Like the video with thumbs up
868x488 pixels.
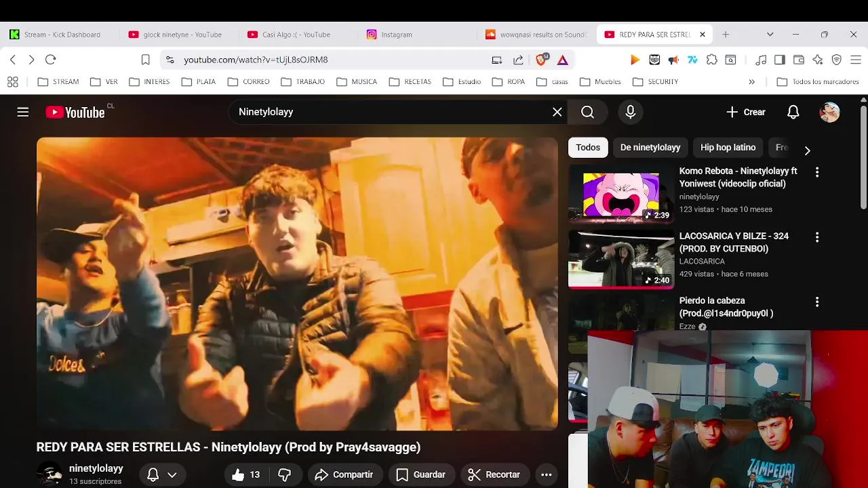[x=245, y=474]
